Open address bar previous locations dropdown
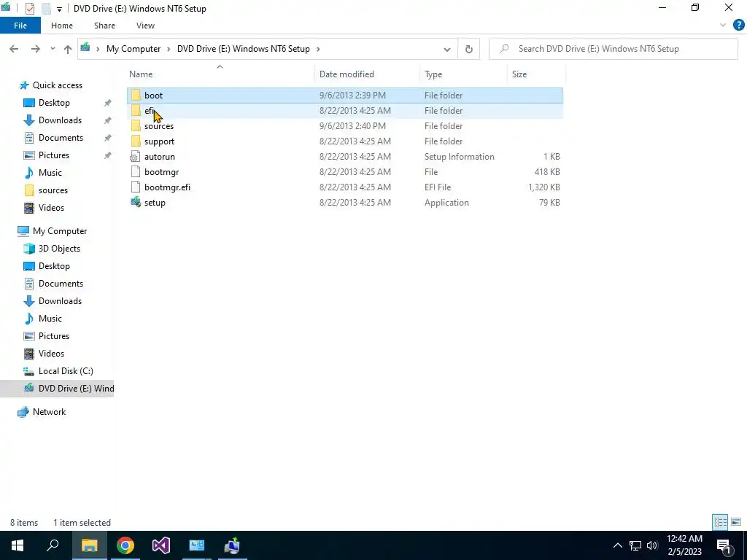This screenshot has width=747, height=560. (x=447, y=49)
